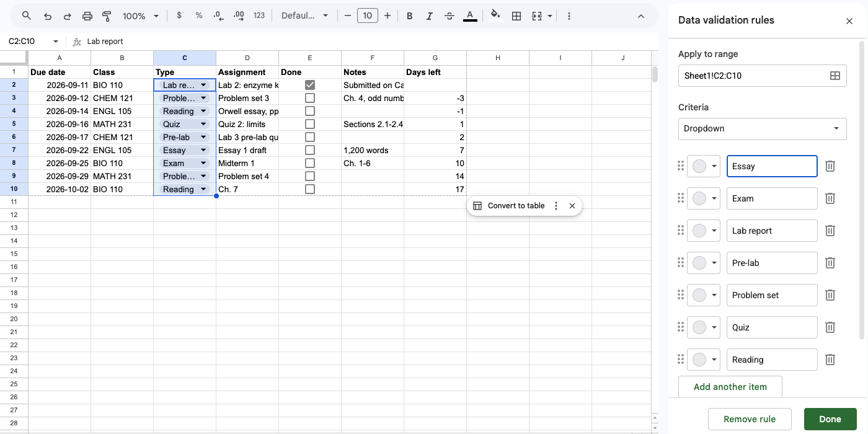Toggle strikethrough formatting
The image size is (868, 434).
[x=449, y=15]
